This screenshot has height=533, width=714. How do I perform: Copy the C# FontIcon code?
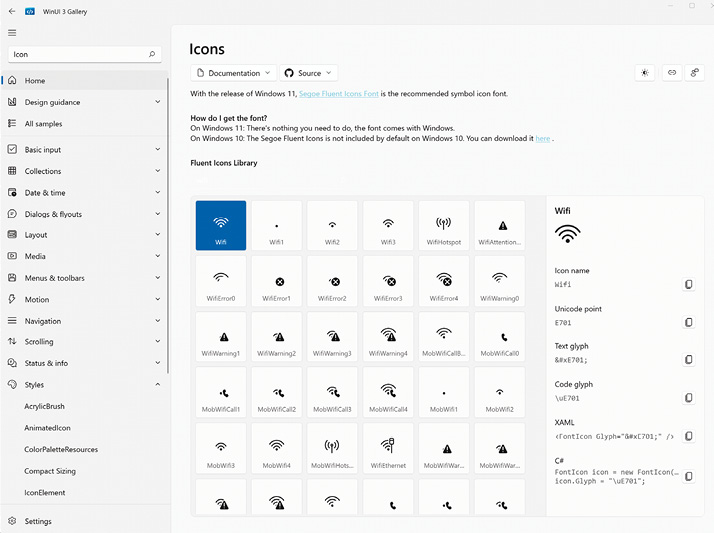(x=688, y=476)
